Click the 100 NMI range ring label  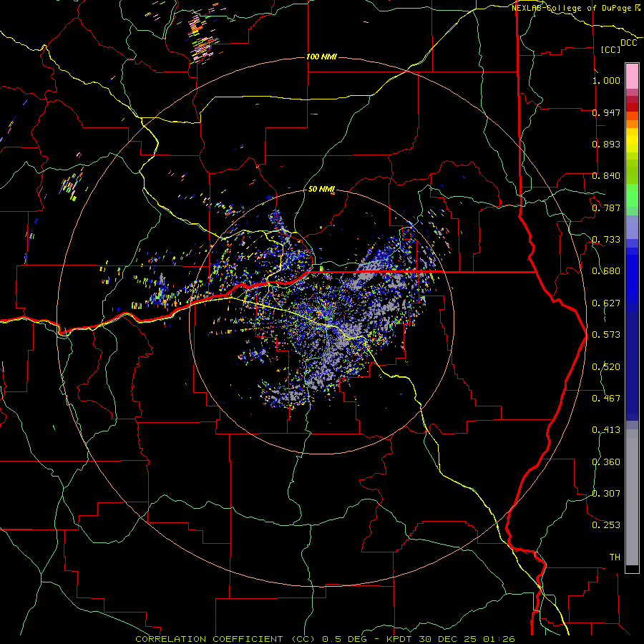point(321,57)
